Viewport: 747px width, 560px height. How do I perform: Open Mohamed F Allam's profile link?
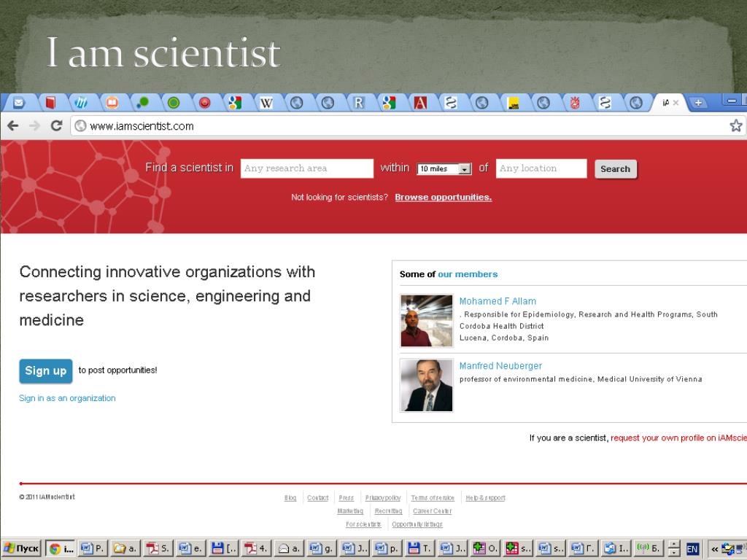point(498,301)
